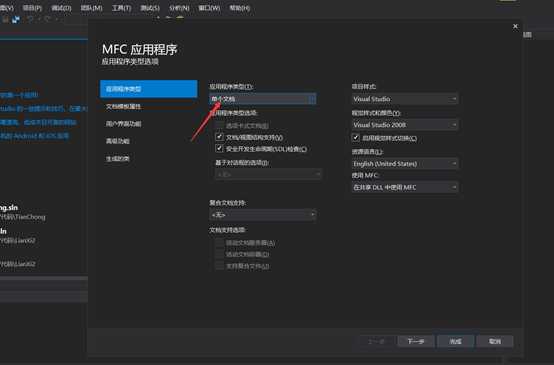Screen dimensions: 554x365
Task: Open the 调试(D) menu in Visual Studio
Action: (x=61, y=8)
